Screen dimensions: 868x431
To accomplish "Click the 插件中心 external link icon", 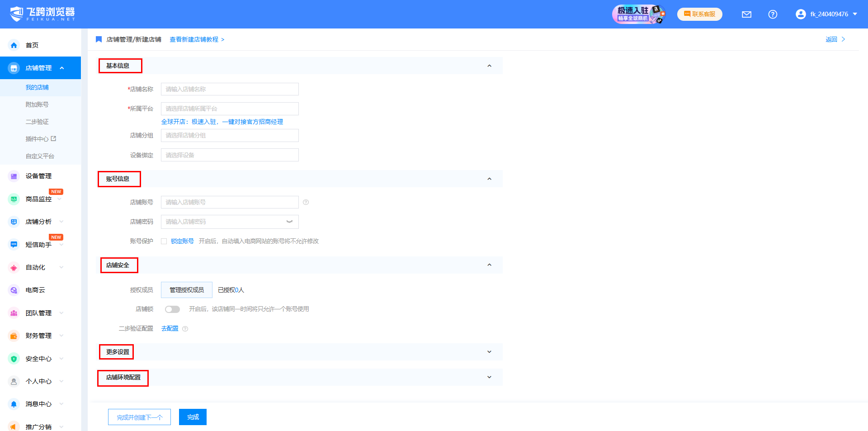I will coord(54,139).
